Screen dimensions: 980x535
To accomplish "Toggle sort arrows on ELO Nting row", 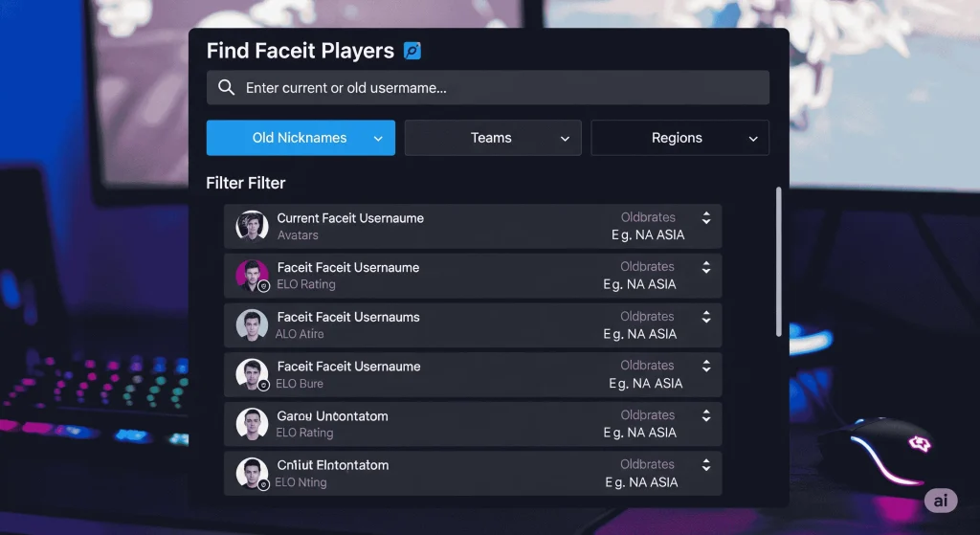I will tap(706, 465).
